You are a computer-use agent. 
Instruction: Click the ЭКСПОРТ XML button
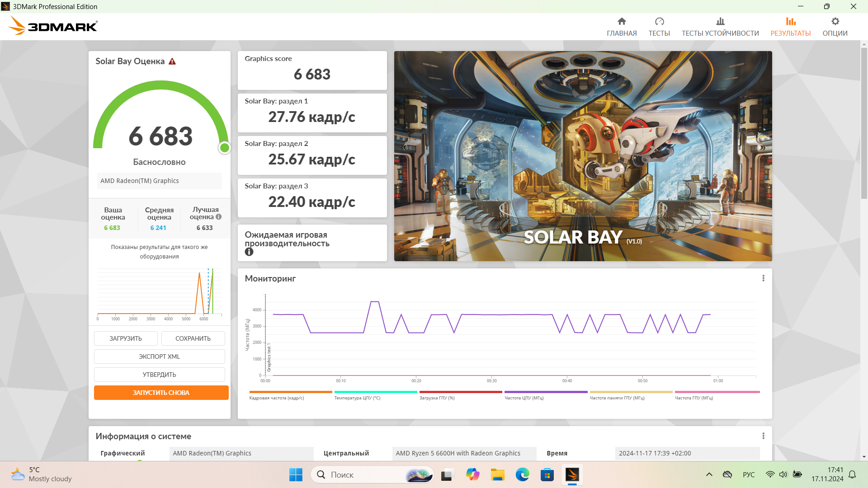[159, 357]
